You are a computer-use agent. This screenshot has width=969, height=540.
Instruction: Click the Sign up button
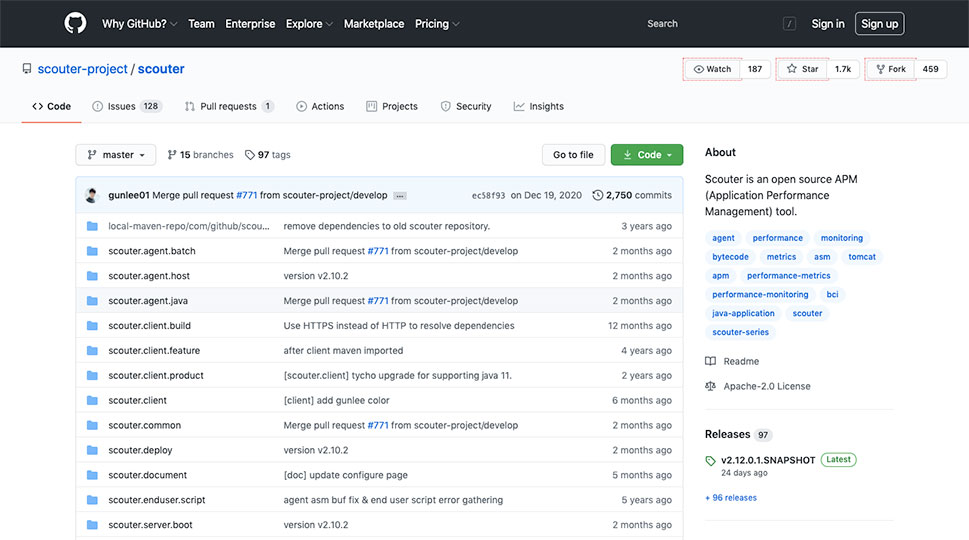(879, 23)
